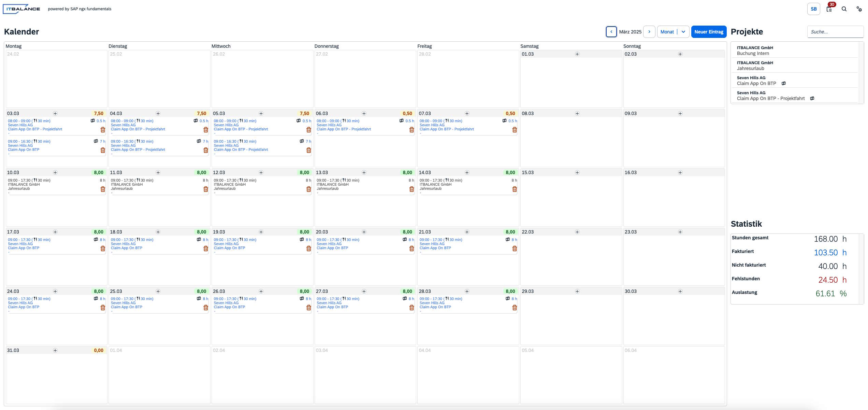Screen dimensions: 868x410
Task: Create a new entry with Neuer Eintrag
Action: pyautogui.click(x=709, y=32)
